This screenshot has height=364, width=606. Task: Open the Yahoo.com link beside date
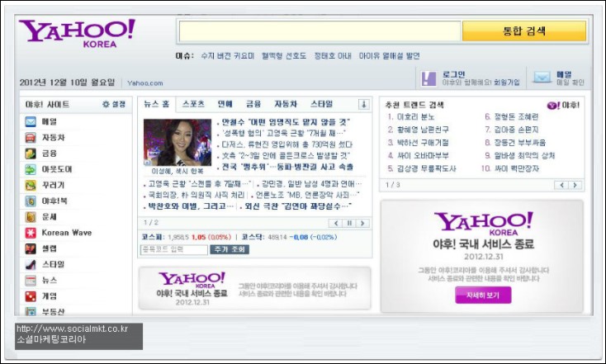click(145, 83)
